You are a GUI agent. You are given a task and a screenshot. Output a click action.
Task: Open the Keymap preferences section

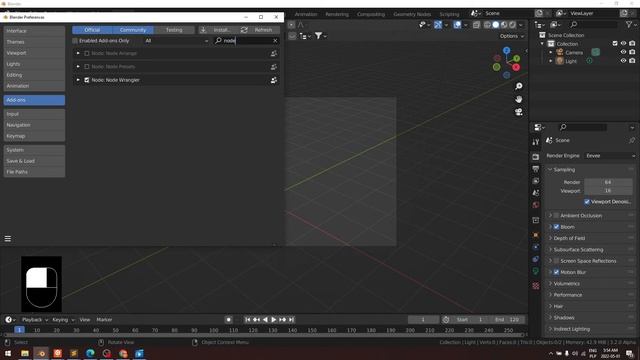coord(34,136)
